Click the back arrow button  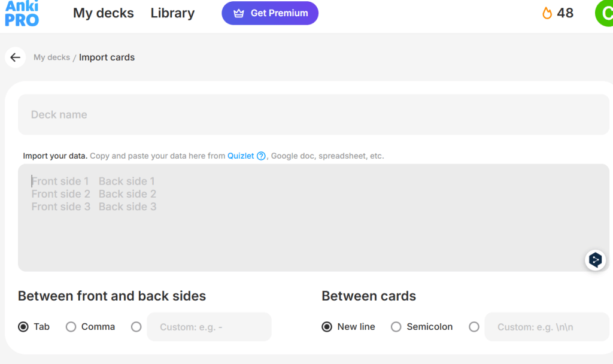[16, 57]
